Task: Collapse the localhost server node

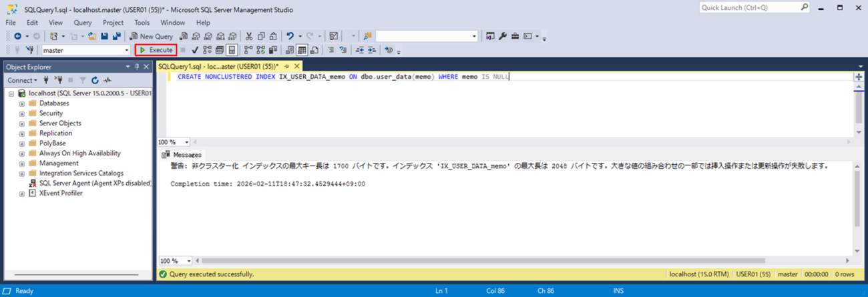Action: click(x=11, y=93)
